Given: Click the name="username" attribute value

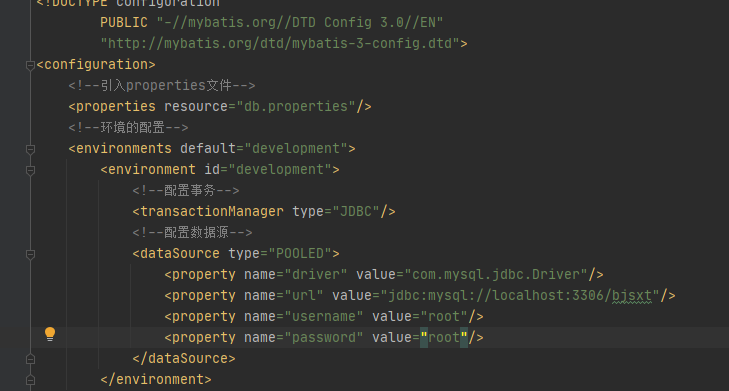Looking at the screenshot, I should click(x=324, y=317).
